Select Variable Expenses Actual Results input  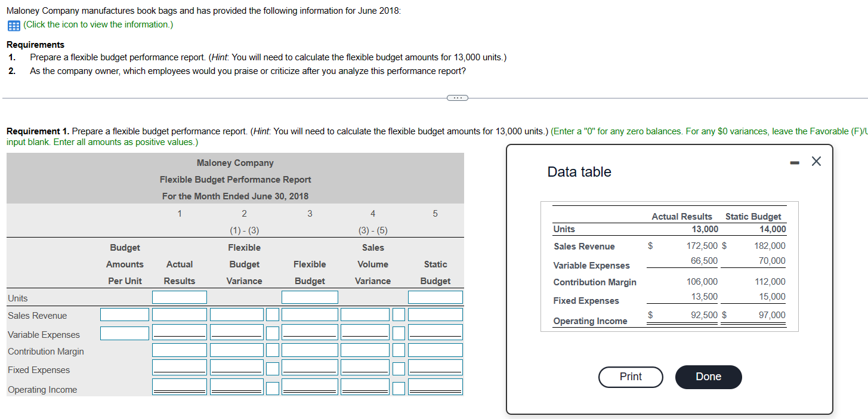coord(180,332)
